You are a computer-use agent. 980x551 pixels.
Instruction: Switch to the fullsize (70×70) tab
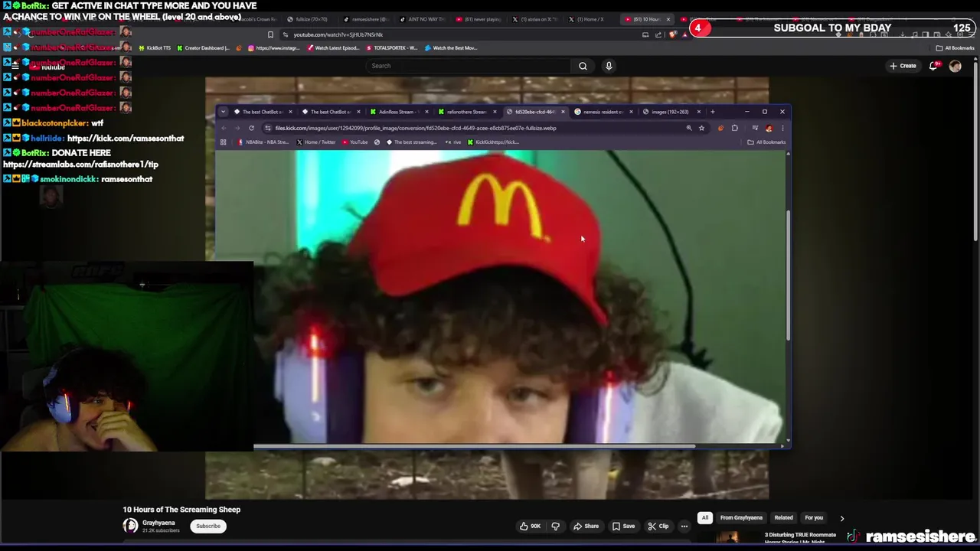coord(308,19)
